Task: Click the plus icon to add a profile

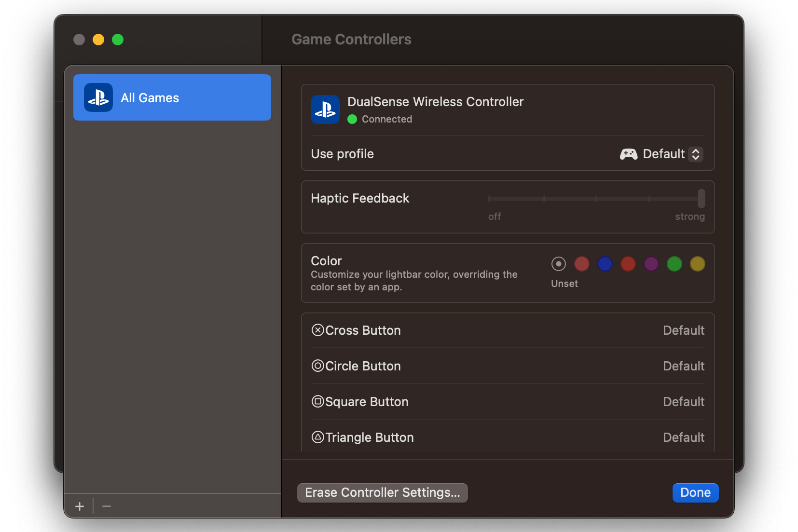Action: click(x=79, y=506)
